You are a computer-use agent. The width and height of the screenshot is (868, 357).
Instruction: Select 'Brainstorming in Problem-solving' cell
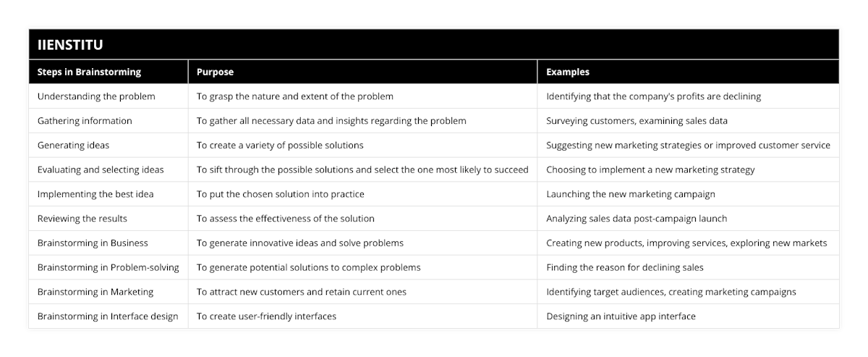pyautogui.click(x=108, y=267)
